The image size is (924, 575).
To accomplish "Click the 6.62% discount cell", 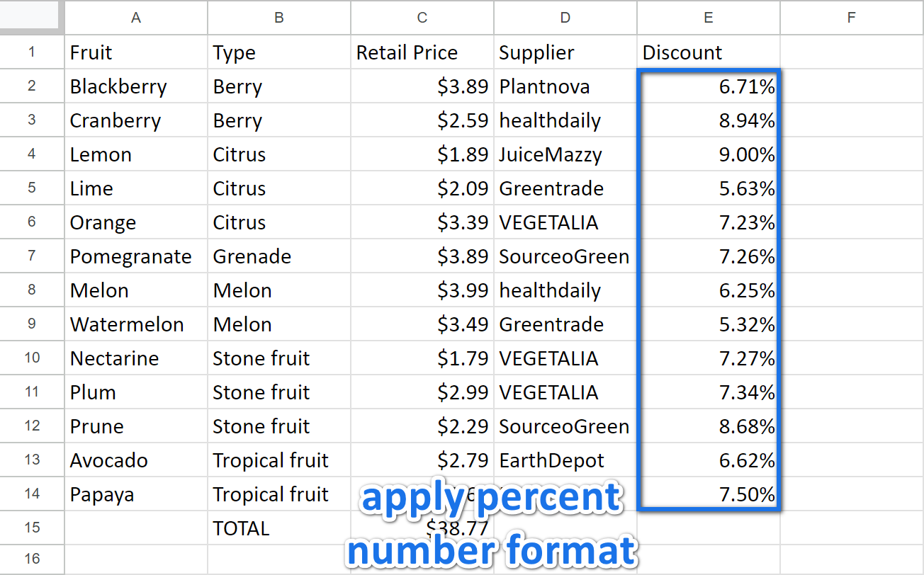I will click(x=709, y=460).
